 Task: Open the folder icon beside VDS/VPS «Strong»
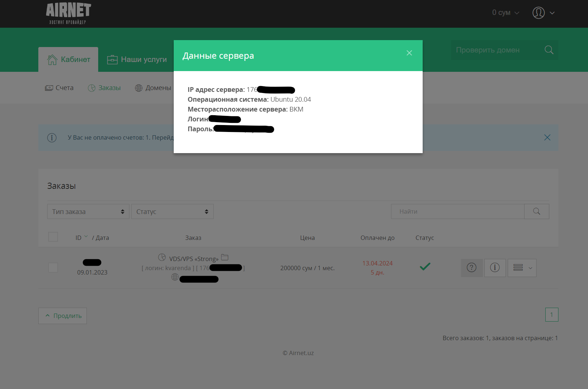[x=225, y=257]
